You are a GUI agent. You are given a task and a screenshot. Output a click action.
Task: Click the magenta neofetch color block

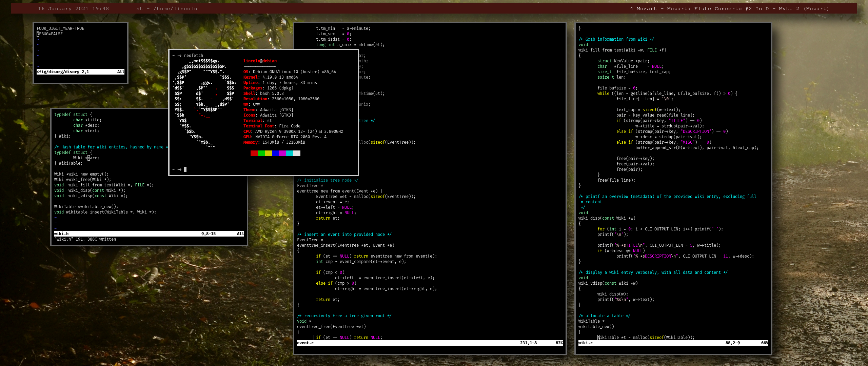pos(282,153)
